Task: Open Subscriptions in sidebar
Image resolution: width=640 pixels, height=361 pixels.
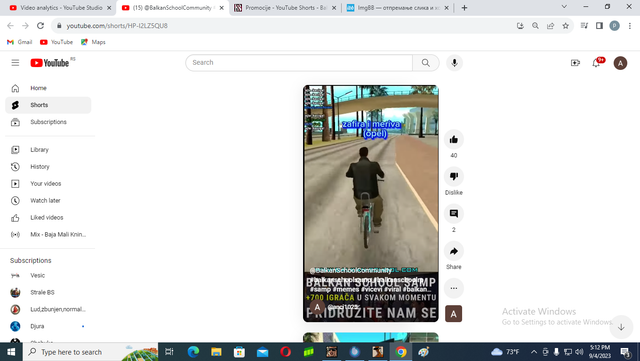Action: click(48, 122)
